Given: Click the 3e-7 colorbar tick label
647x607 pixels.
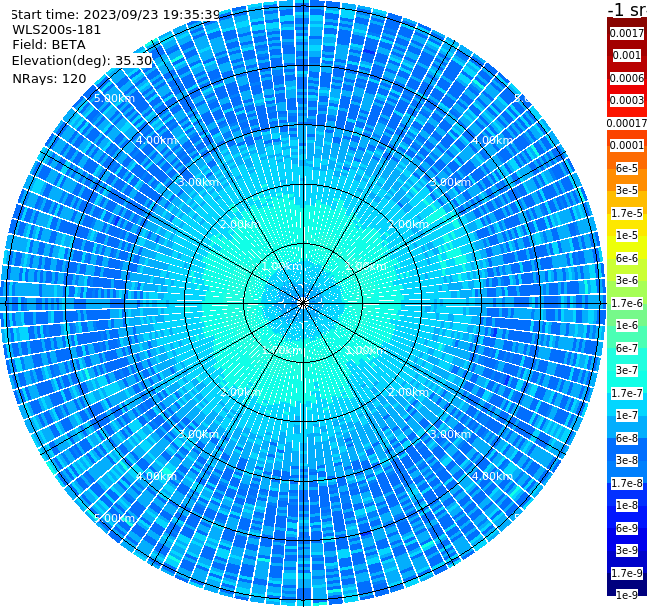Looking at the screenshot, I should [x=627, y=370].
